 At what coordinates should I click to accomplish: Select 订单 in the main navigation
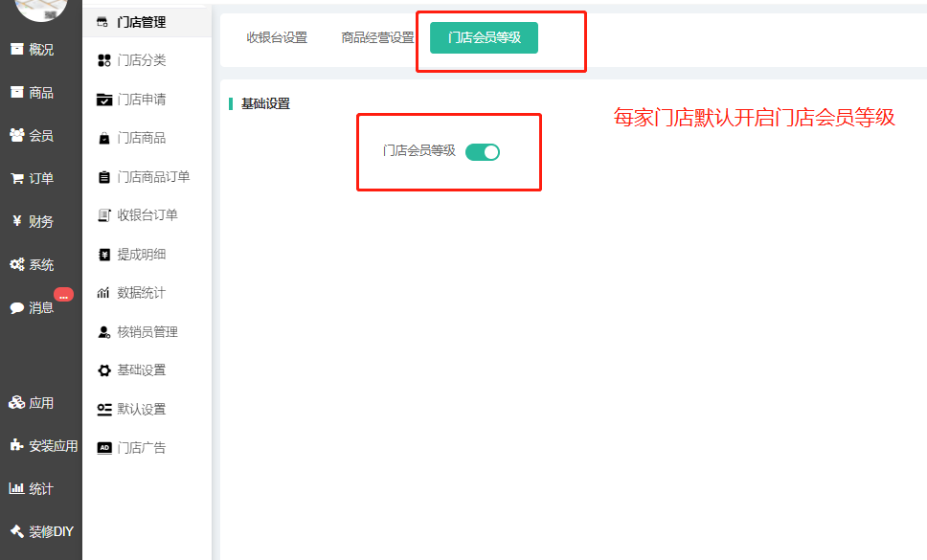point(41,178)
